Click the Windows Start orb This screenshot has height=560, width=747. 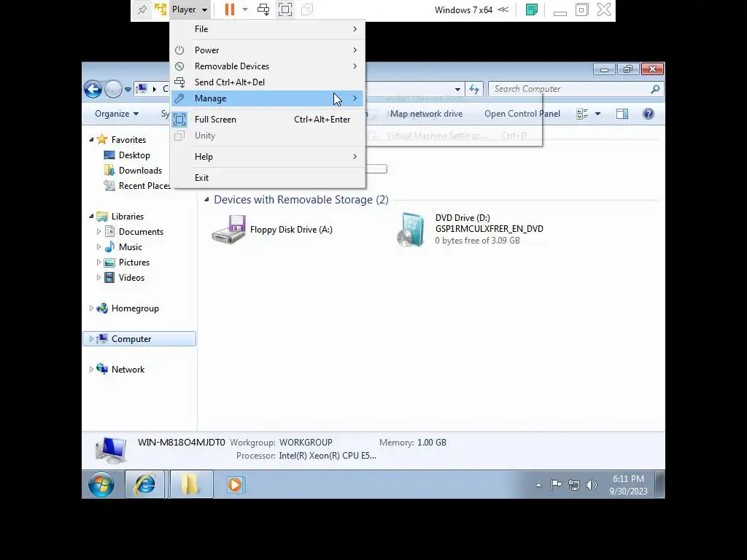pos(101,485)
